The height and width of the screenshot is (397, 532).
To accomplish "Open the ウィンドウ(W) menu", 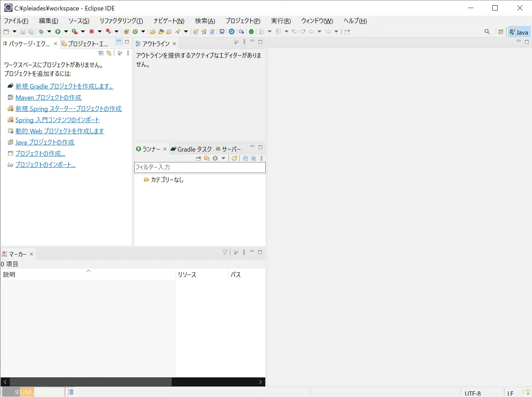I will [317, 21].
